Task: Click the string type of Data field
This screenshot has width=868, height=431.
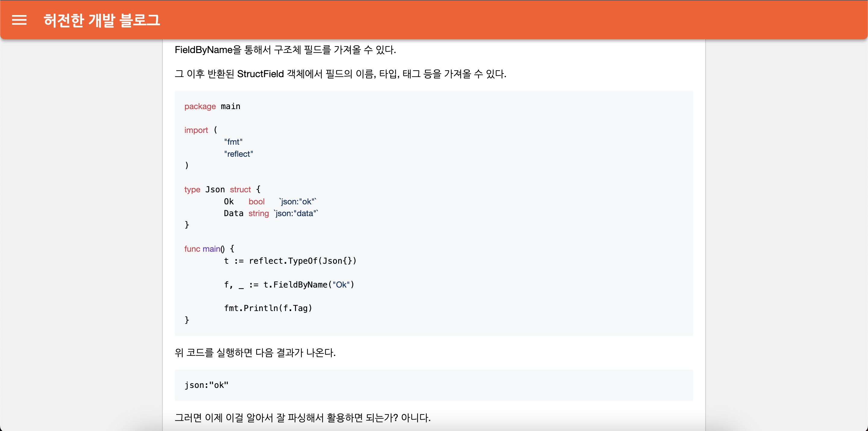Action: point(259,213)
